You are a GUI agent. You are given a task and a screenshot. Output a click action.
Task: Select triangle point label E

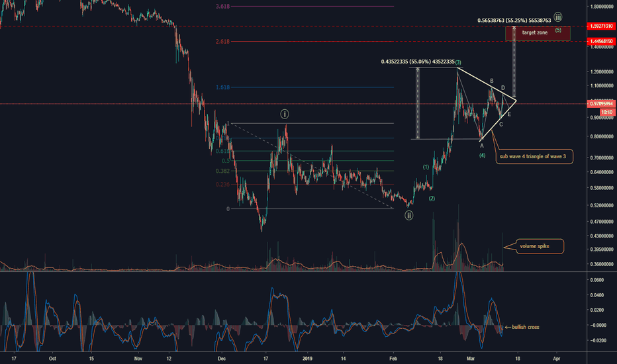click(x=509, y=114)
